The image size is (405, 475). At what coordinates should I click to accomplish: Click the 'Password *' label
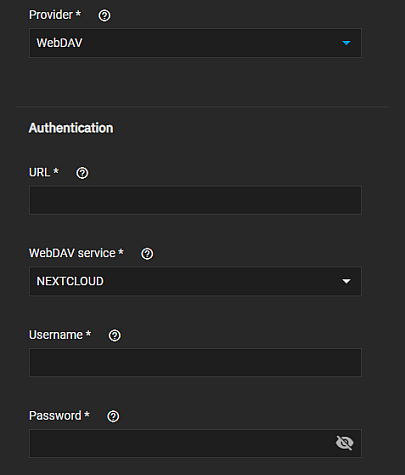coord(59,416)
